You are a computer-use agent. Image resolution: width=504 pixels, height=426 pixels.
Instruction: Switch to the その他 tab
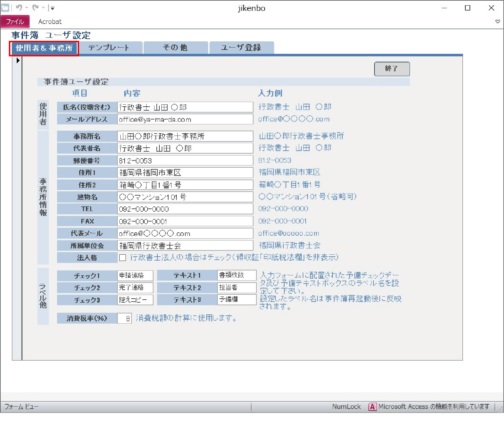pyautogui.click(x=175, y=48)
